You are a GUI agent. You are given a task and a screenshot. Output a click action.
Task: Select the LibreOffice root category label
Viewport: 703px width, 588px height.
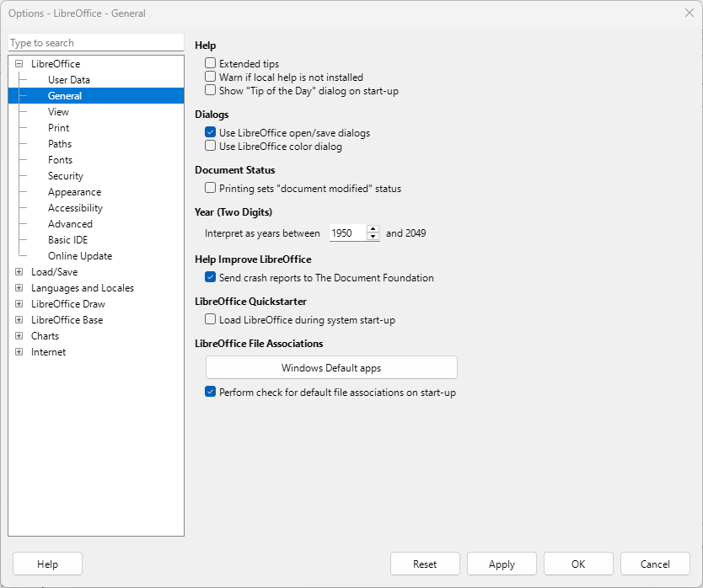pyautogui.click(x=56, y=64)
